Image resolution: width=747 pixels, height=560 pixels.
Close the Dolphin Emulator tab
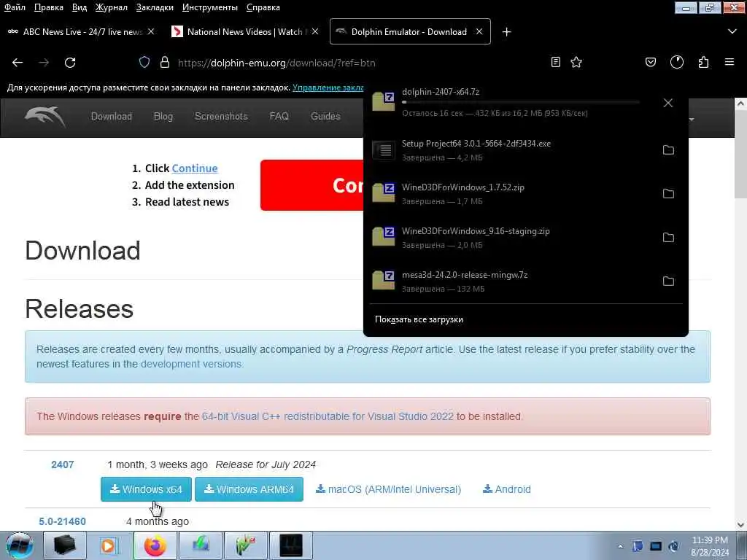coord(479,31)
